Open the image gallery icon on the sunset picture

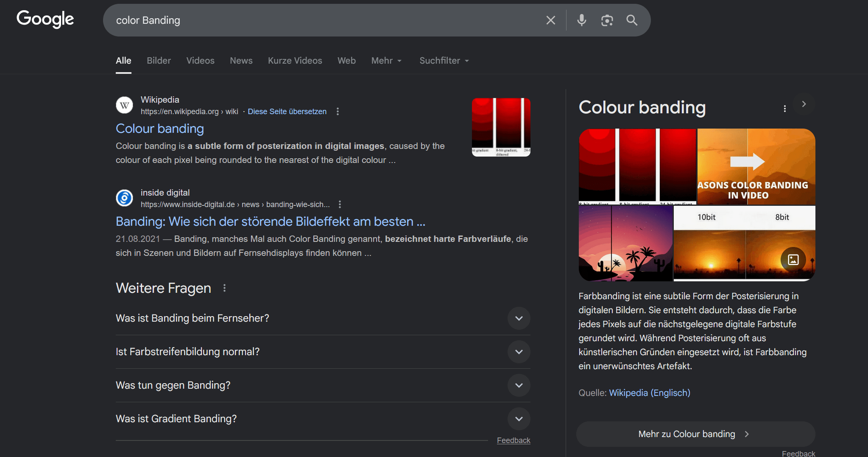pos(793,259)
